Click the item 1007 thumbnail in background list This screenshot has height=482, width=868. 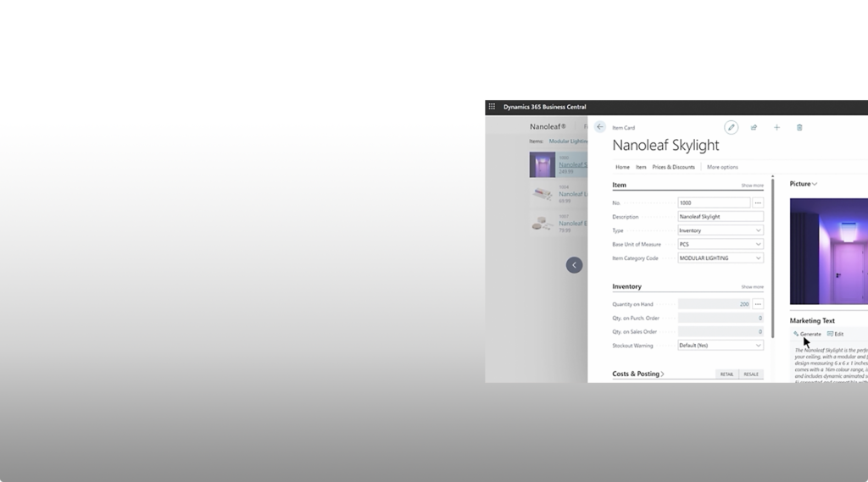(x=542, y=224)
